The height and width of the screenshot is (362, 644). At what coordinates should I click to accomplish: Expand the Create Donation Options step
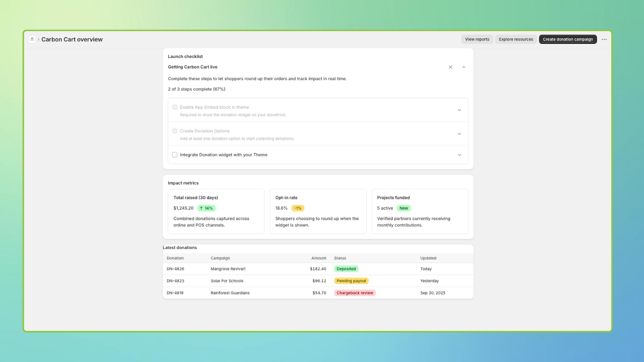[459, 134]
